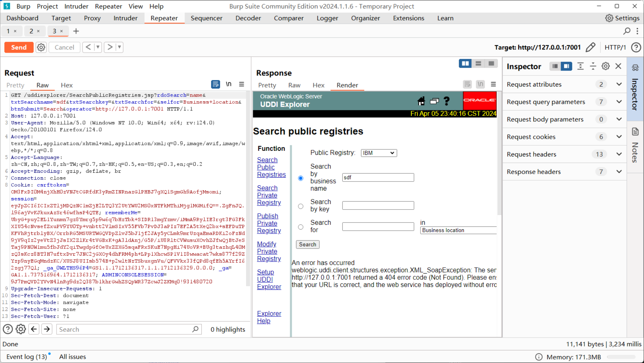644x363 pixels.
Task: Switch to the Intruder tab
Action: [125, 18]
